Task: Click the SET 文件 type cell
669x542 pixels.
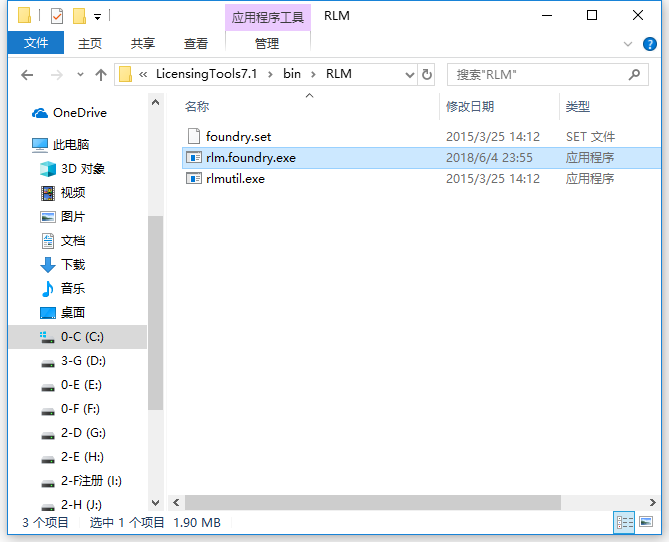Action: click(x=590, y=137)
